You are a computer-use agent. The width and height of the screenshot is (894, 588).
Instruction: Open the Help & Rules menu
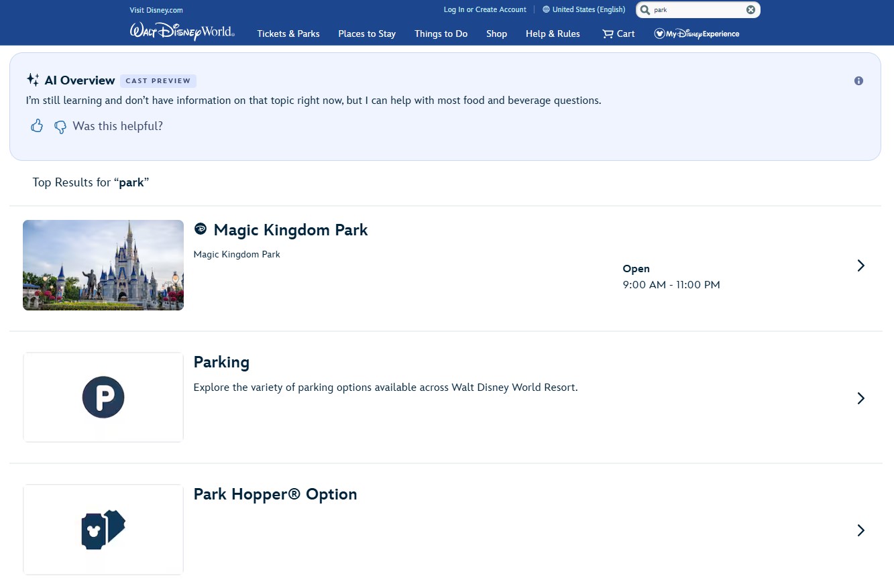[553, 34]
